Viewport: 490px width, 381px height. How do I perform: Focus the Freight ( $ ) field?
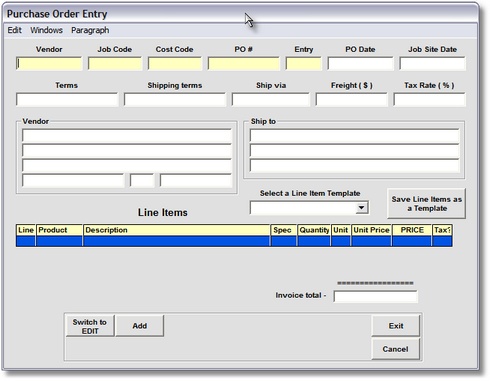pyautogui.click(x=352, y=100)
